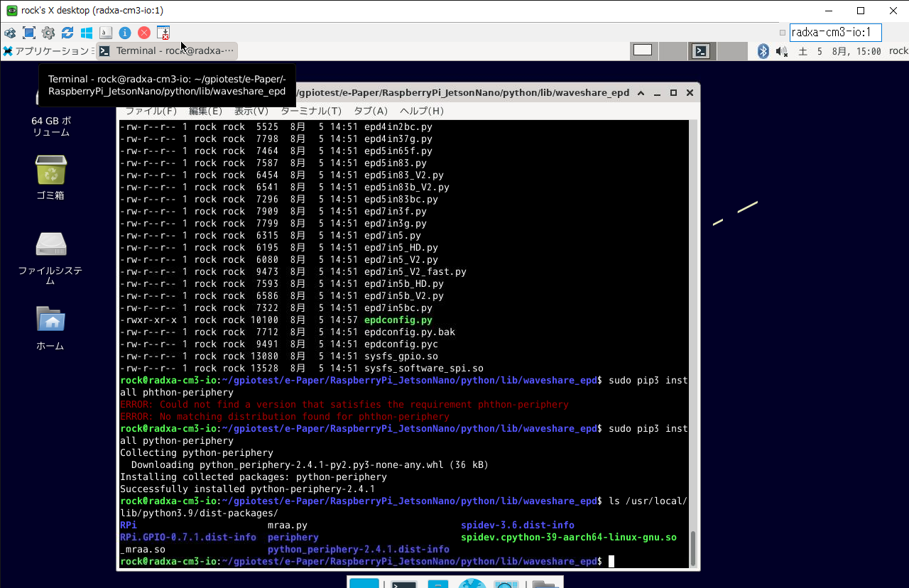Toggle full-screen mode in VNC toolbar

pos(29,33)
